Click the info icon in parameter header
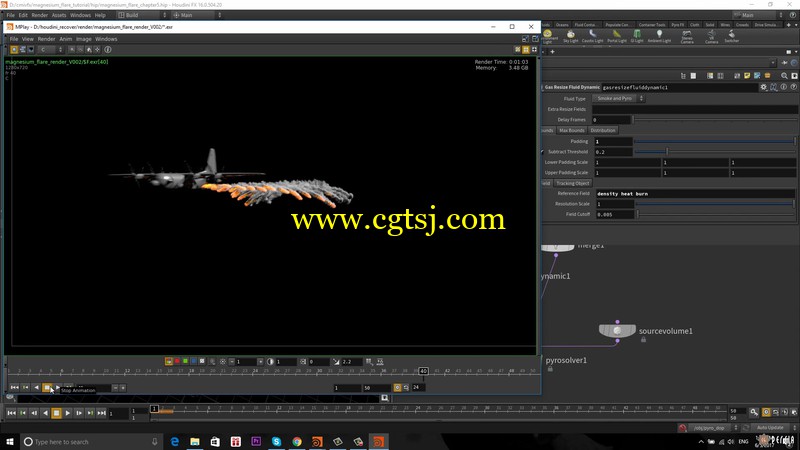The width and height of the screenshot is (800, 450). [784, 87]
